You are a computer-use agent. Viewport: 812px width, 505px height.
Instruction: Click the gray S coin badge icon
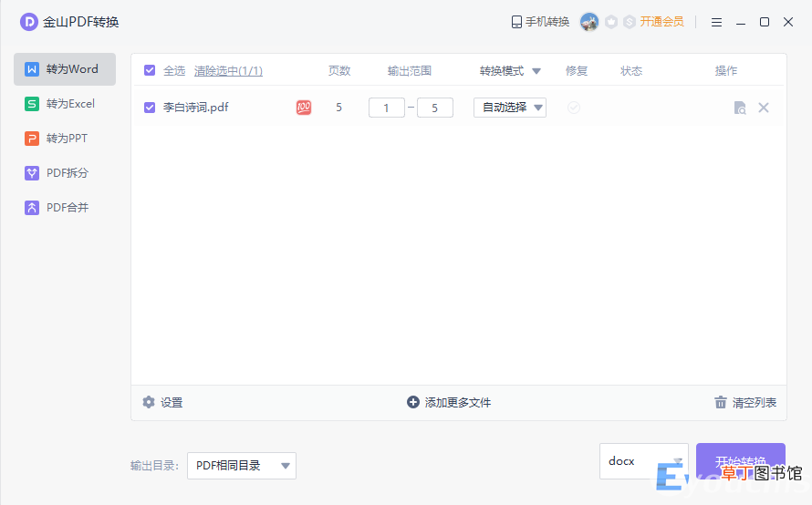pos(630,22)
